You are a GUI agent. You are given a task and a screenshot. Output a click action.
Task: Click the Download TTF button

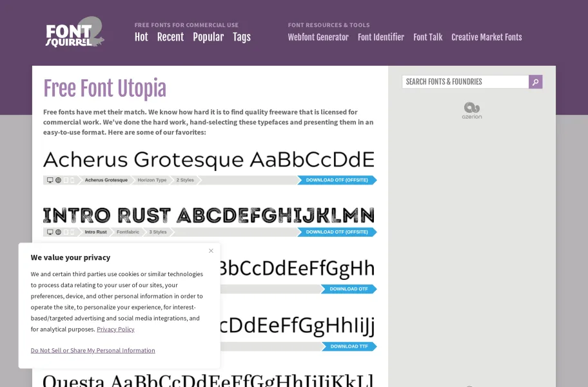349,346
